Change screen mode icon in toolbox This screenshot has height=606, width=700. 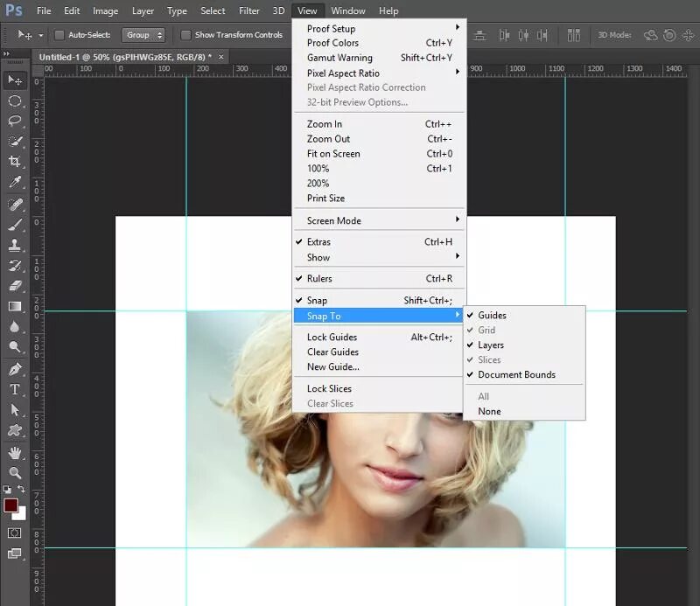point(14,554)
